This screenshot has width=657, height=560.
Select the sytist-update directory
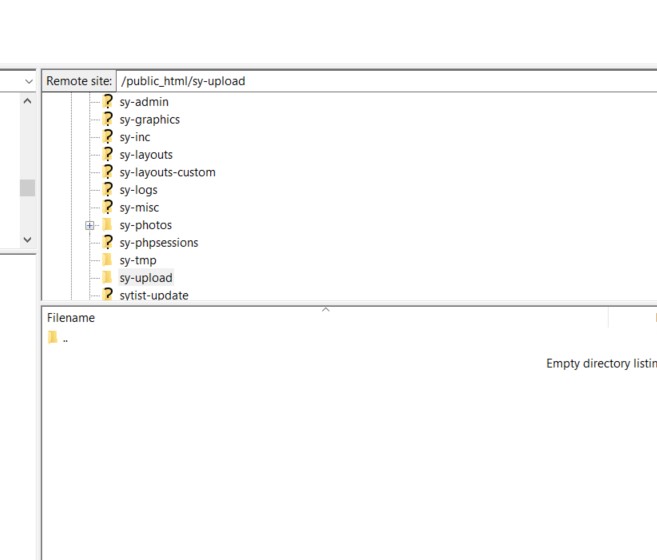point(154,295)
